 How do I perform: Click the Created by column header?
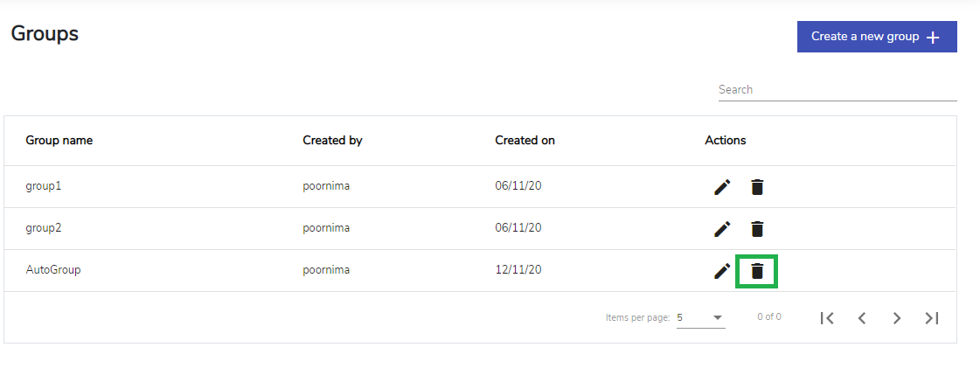coord(332,141)
